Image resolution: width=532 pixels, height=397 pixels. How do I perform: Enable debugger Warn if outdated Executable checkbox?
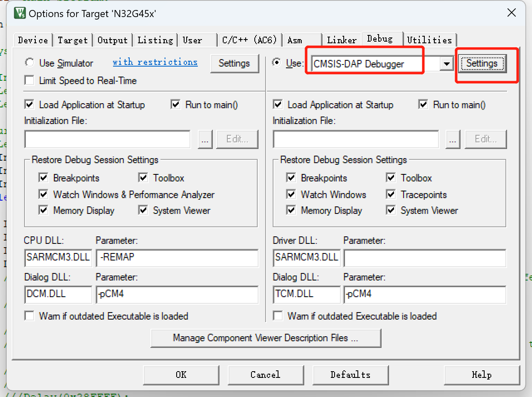tap(278, 316)
